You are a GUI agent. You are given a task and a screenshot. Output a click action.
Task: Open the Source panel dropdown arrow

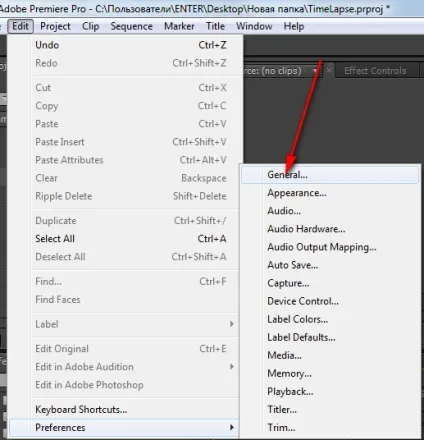point(315,71)
